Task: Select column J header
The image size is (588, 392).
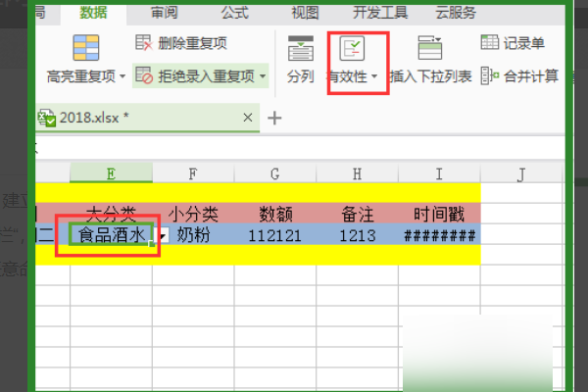Action: click(x=521, y=173)
